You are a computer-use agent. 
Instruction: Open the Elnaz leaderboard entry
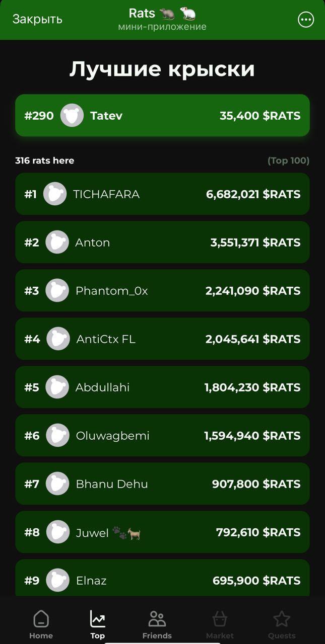(x=162, y=580)
